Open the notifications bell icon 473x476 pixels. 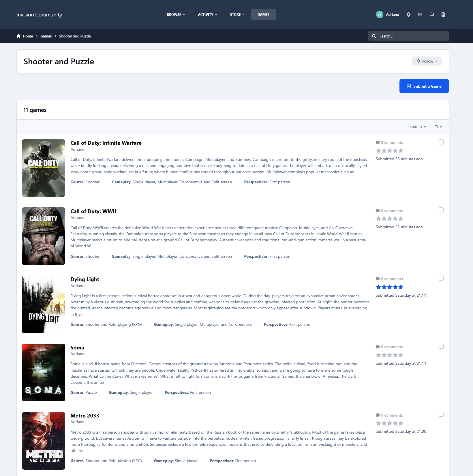[x=408, y=14]
